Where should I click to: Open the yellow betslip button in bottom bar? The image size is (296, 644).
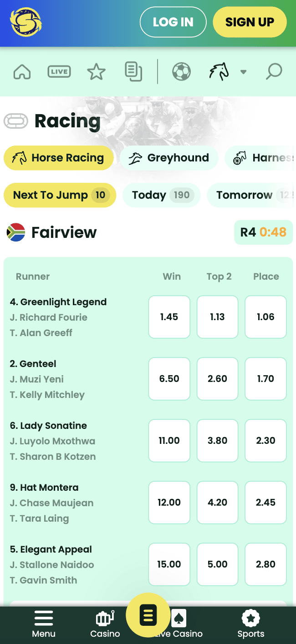[148, 616]
